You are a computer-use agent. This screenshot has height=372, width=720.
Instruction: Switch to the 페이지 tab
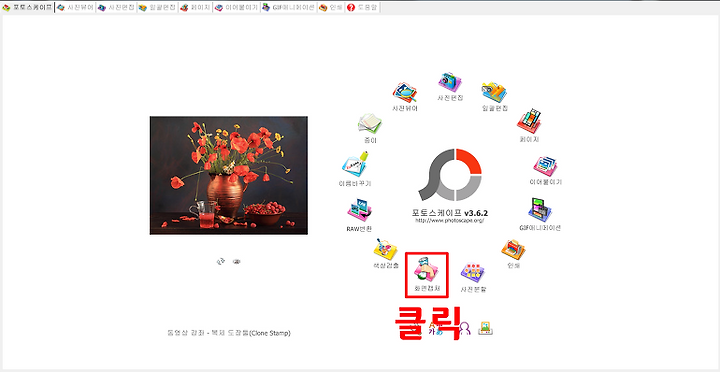(x=195, y=8)
